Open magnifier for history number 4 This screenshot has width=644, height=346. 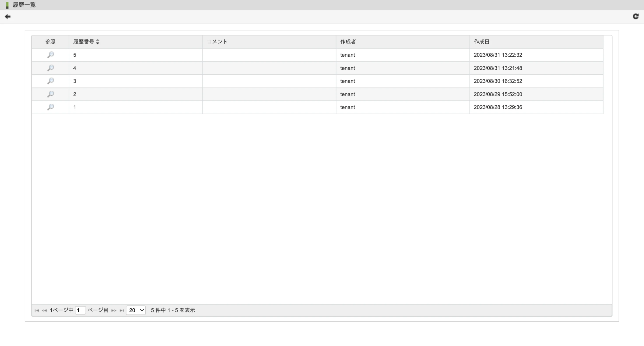(51, 68)
